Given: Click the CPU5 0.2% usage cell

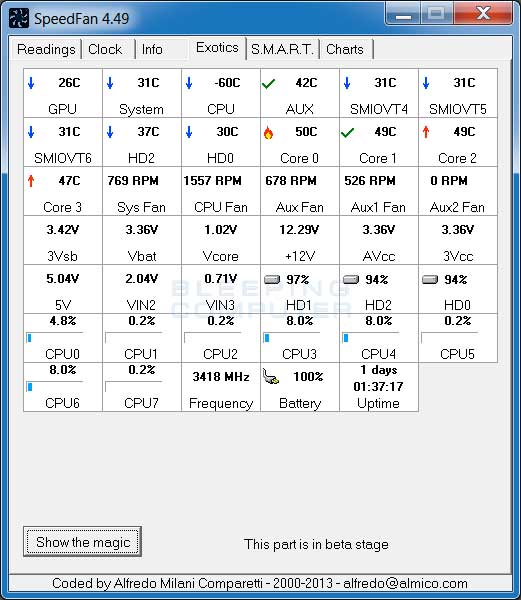Looking at the screenshot, I should pos(458,338).
